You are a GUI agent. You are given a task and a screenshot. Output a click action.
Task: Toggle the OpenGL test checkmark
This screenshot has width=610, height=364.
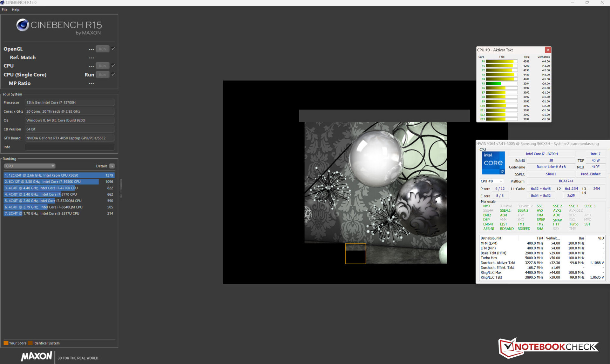pyautogui.click(x=113, y=49)
